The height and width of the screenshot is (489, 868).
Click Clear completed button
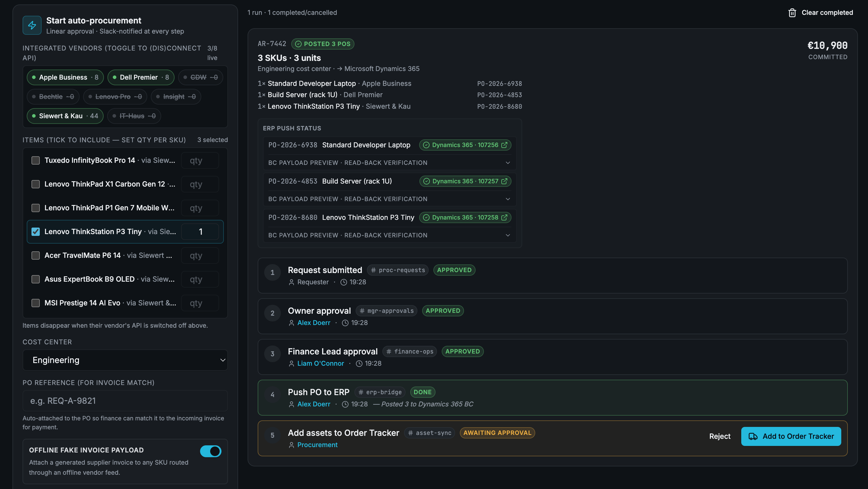point(821,13)
